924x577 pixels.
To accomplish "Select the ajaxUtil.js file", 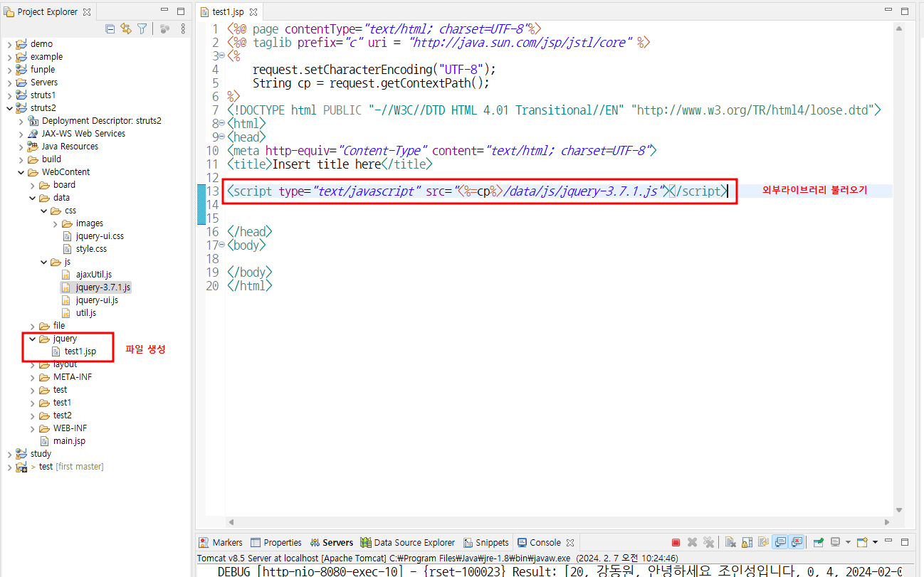I will coord(88,275).
